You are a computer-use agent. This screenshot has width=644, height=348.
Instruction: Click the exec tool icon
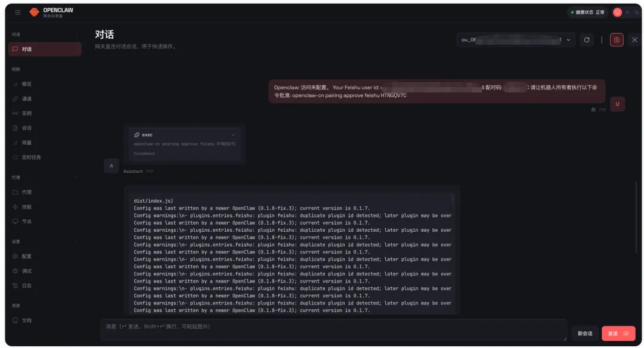pos(137,135)
